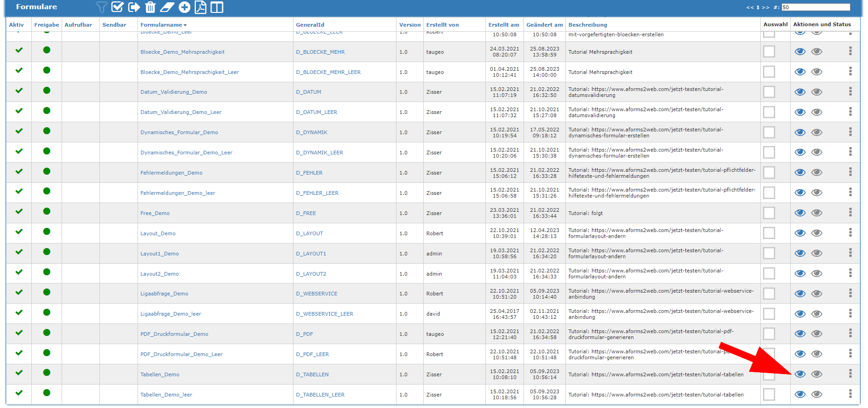Select the D_WEBSERVICE_LEER GeneralId cell

(325, 314)
